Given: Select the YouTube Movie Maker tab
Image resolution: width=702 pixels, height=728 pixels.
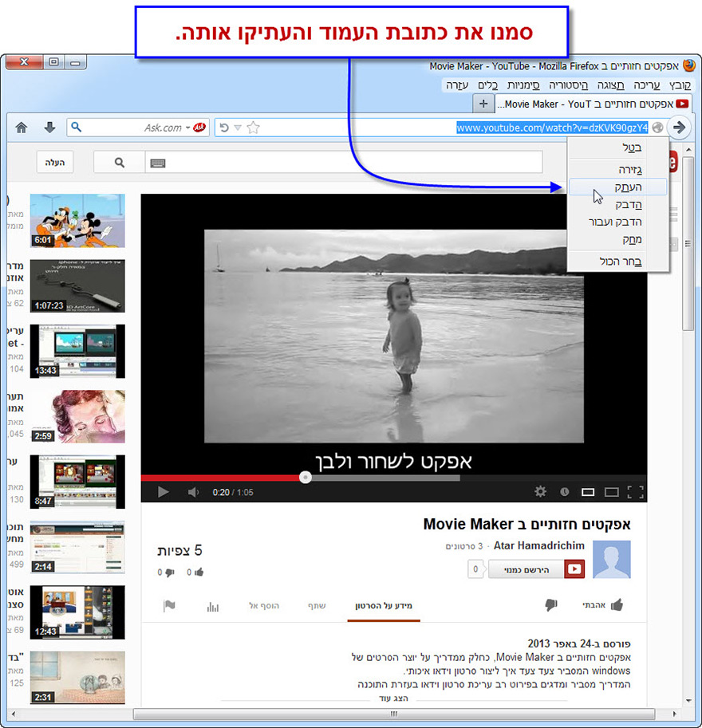Looking at the screenshot, I should tap(593, 104).
